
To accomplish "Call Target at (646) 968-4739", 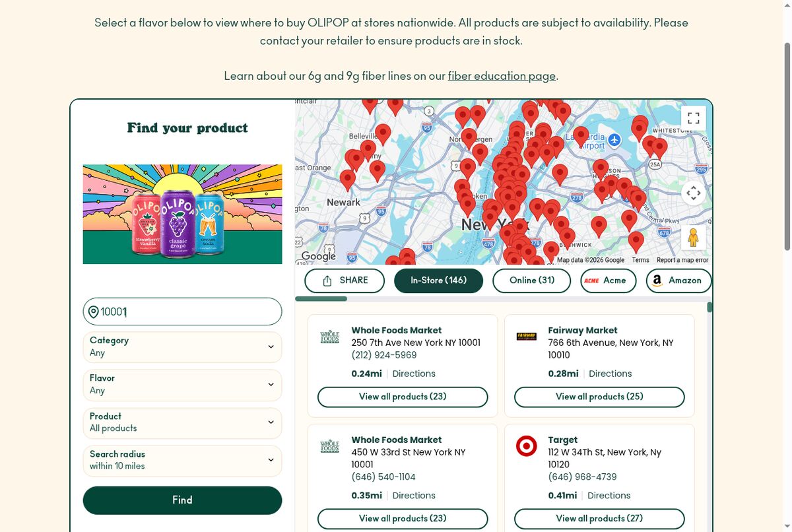I will click(583, 477).
